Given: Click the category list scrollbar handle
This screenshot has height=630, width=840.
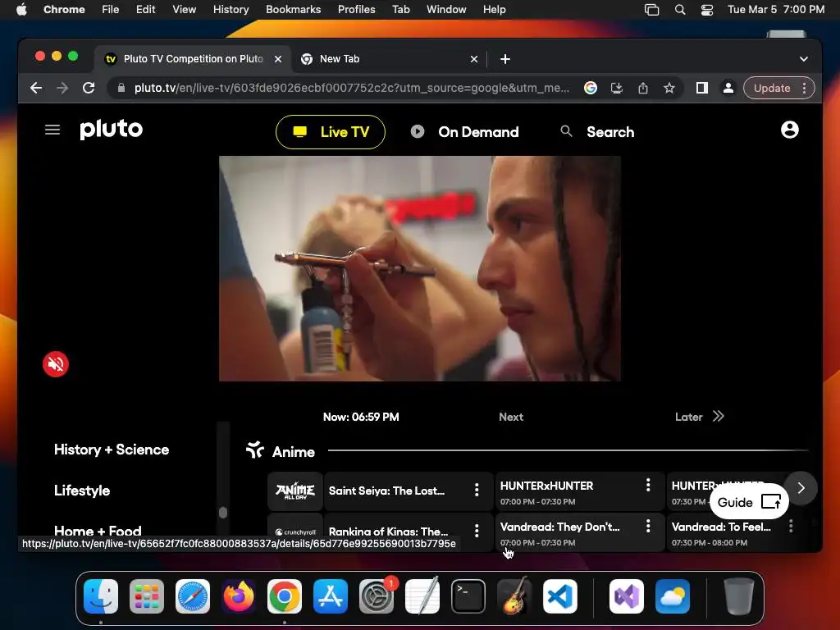Looking at the screenshot, I should click(x=223, y=513).
